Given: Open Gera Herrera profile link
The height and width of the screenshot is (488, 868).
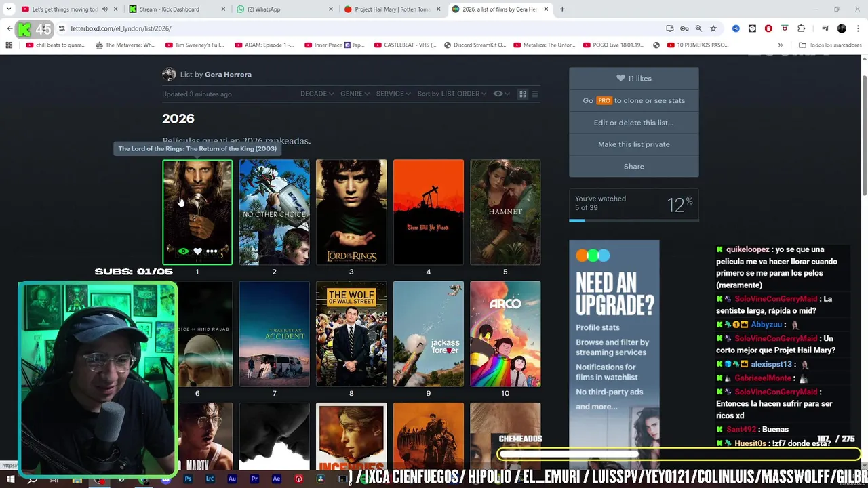Looking at the screenshot, I should (228, 75).
